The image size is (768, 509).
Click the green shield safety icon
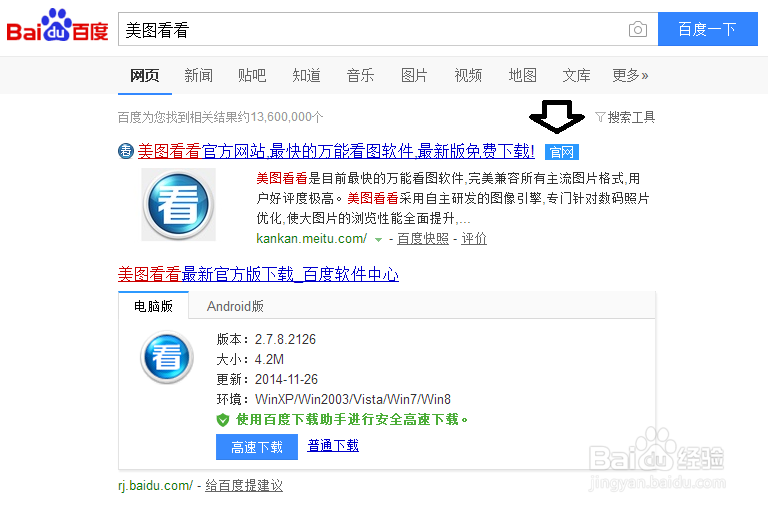point(223,420)
